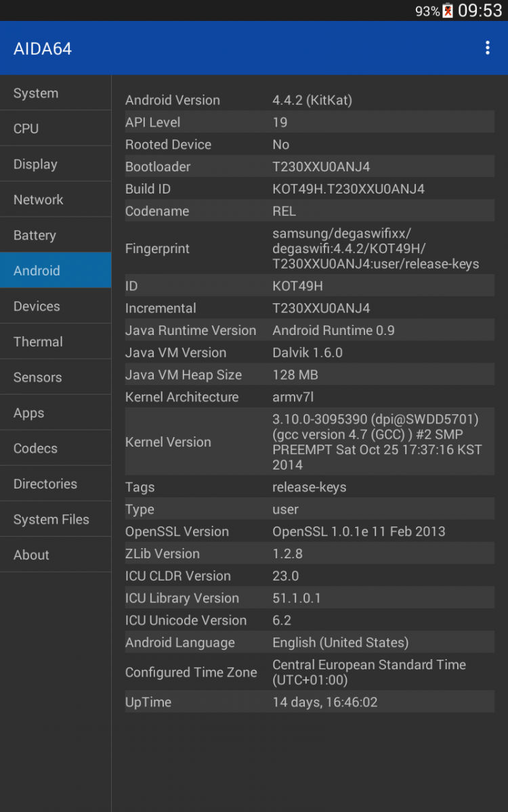The height and width of the screenshot is (812, 508).
Task: Tap the clock showing 09:53
Action: click(x=480, y=11)
